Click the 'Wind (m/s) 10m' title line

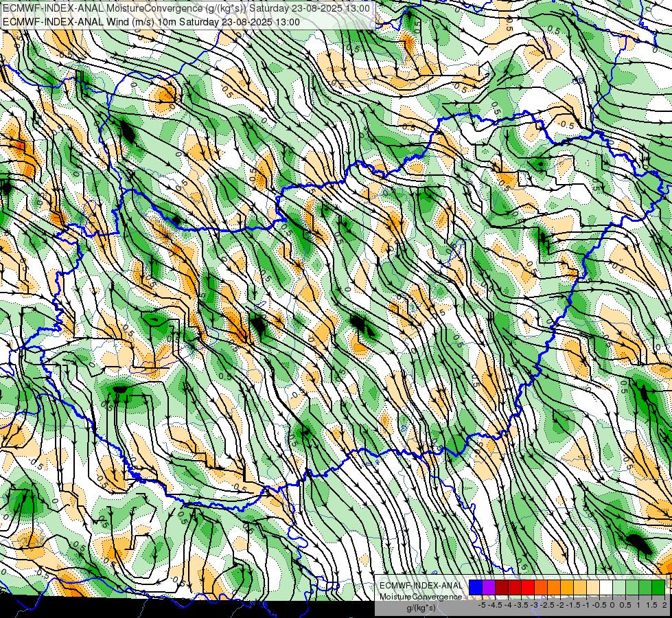[x=151, y=22]
